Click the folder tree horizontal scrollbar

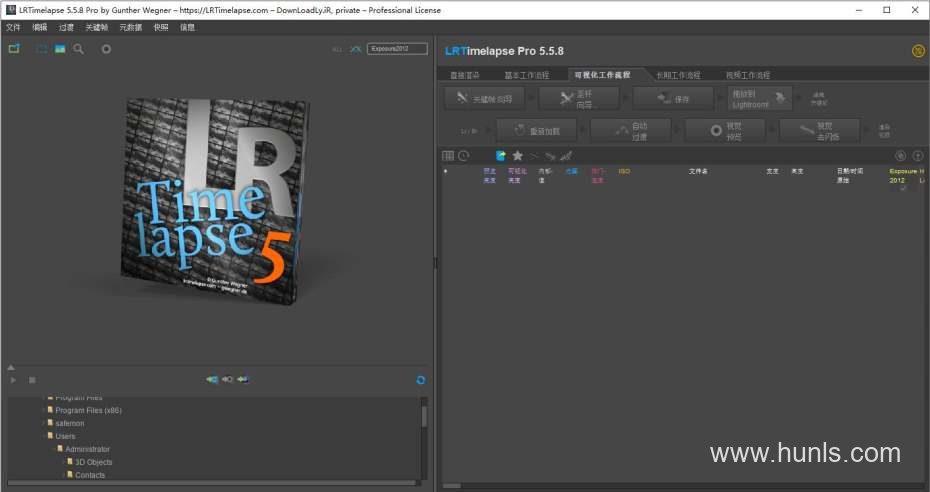pyautogui.click(x=214, y=483)
